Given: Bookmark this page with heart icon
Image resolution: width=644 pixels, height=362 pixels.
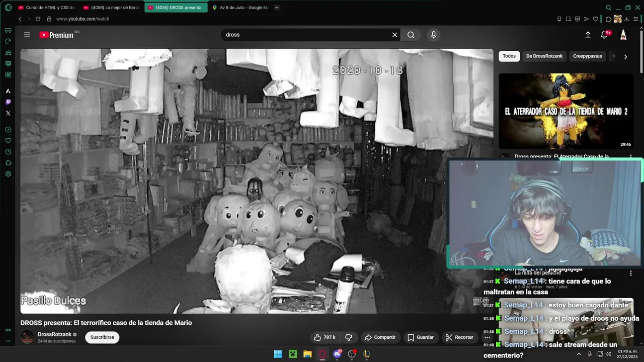Looking at the screenshot, I should click(596, 19).
